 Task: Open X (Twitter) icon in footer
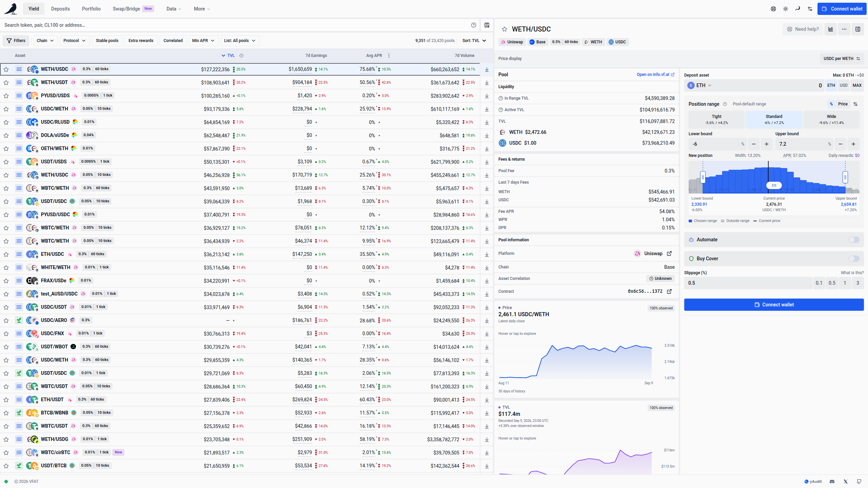click(846, 482)
